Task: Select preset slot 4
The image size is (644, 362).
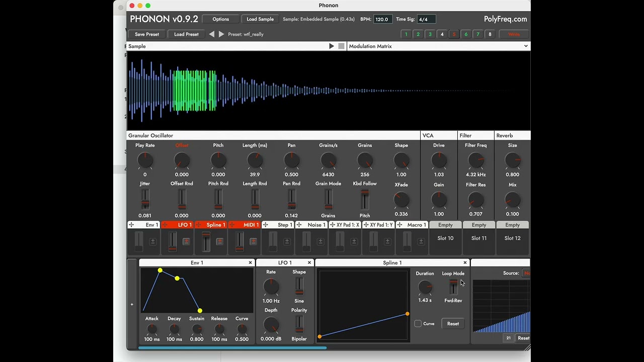Action: pyautogui.click(x=442, y=34)
